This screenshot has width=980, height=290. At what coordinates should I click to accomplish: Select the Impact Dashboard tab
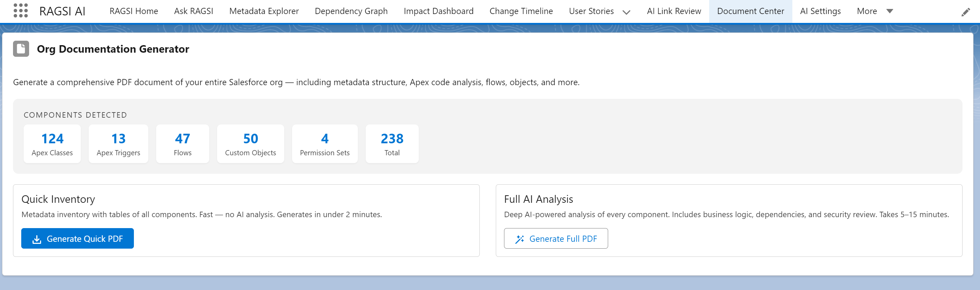point(438,11)
